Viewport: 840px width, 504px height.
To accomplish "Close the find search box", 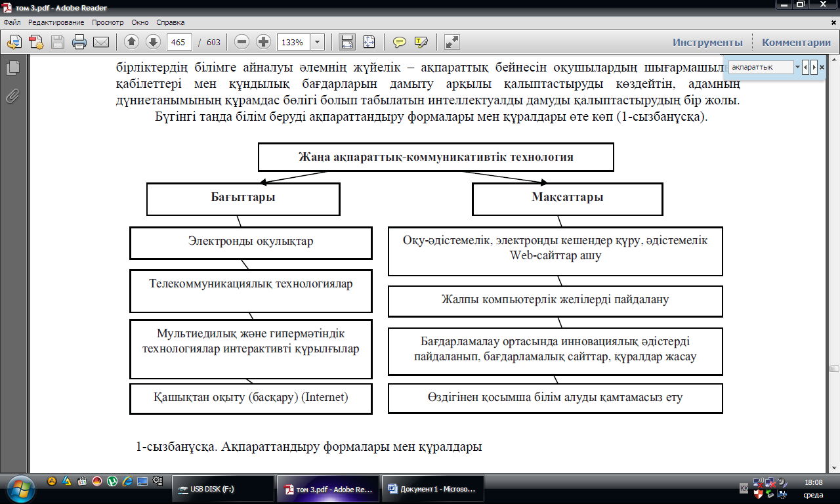I will (x=822, y=67).
